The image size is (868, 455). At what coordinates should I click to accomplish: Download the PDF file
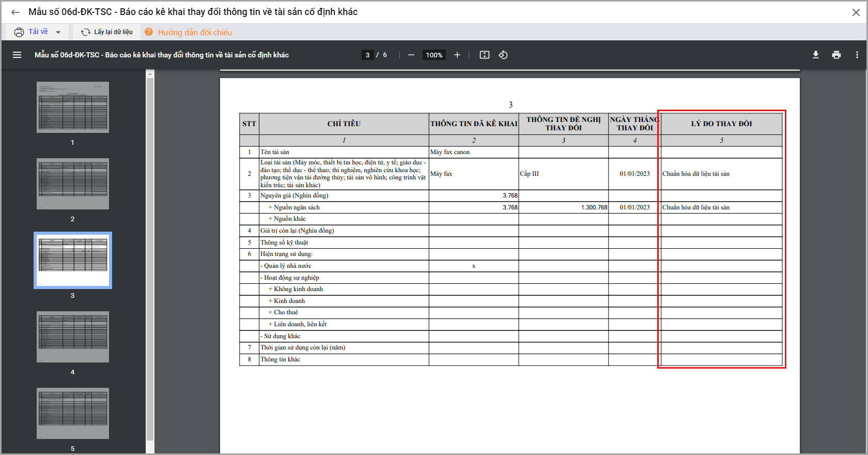pyautogui.click(x=816, y=55)
